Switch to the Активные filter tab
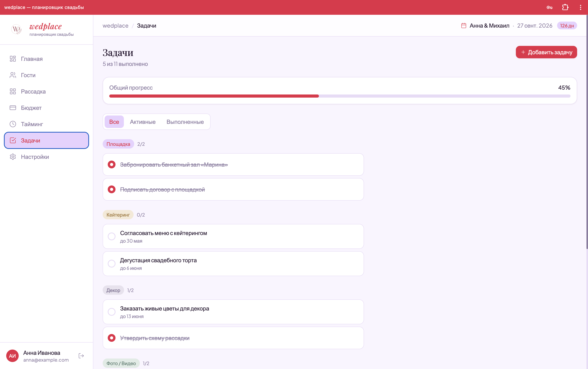This screenshot has height=369, width=588. coord(143,122)
